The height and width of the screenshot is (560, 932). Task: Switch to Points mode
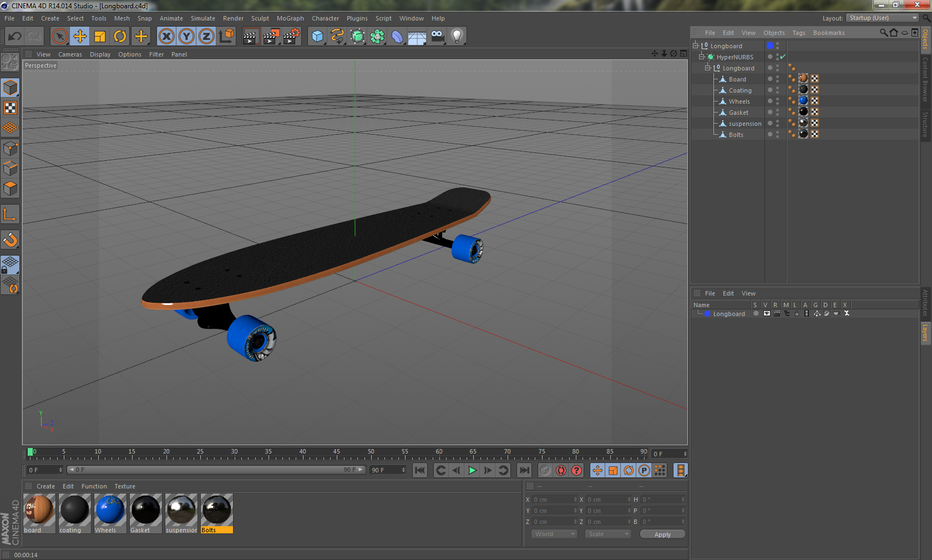[x=10, y=148]
